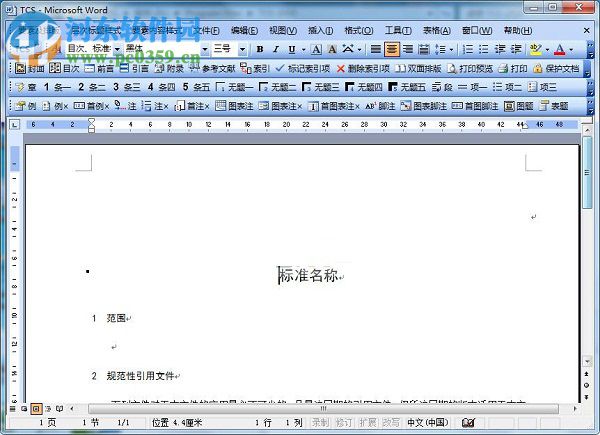Viewport: 600px width, 435px height.
Task: Insert a 脚注 footnote
Action: 380,106
